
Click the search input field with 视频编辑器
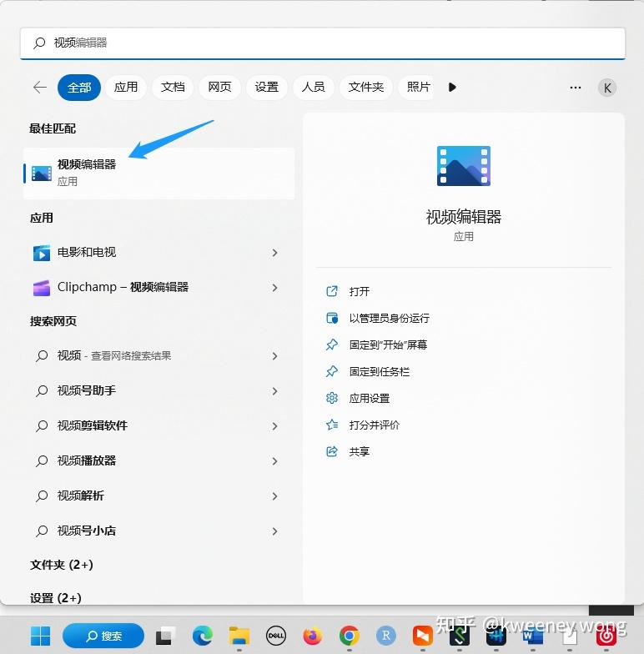pyautogui.click(x=322, y=43)
